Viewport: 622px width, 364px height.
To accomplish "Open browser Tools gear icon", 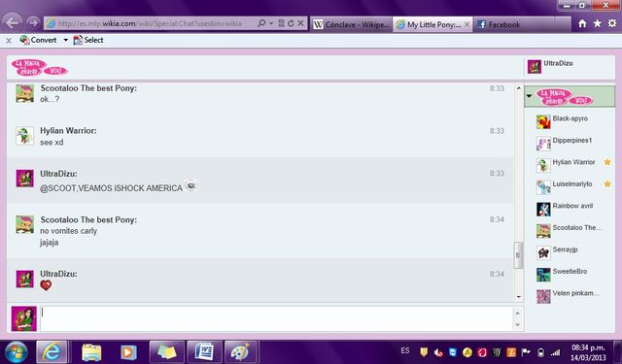I will 612,23.
